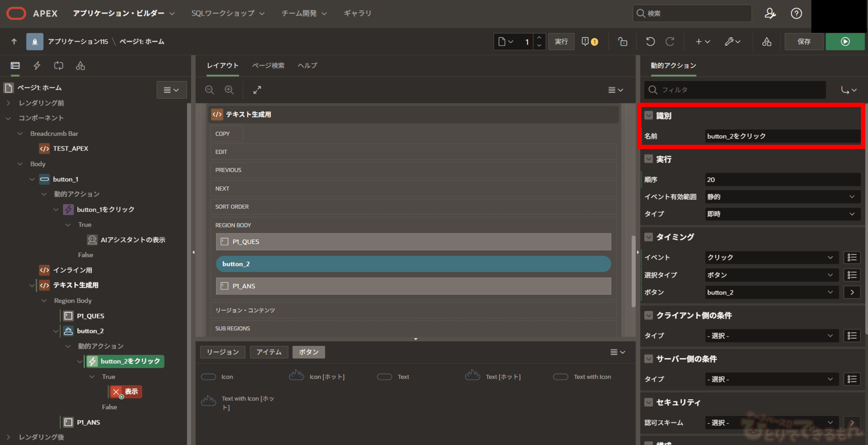Open the イベント有効範囲 dropdown showing 静的

click(x=782, y=197)
